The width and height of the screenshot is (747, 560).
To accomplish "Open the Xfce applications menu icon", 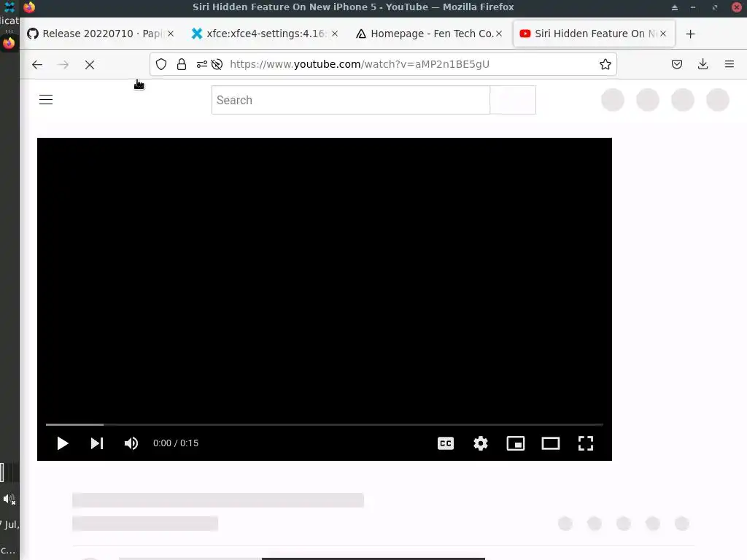I will pyautogui.click(x=9, y=7).
